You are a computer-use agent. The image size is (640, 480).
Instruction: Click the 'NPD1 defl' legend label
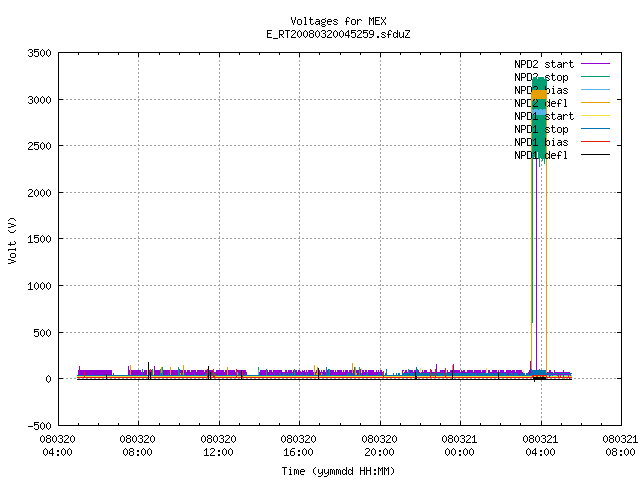point(541,156)
